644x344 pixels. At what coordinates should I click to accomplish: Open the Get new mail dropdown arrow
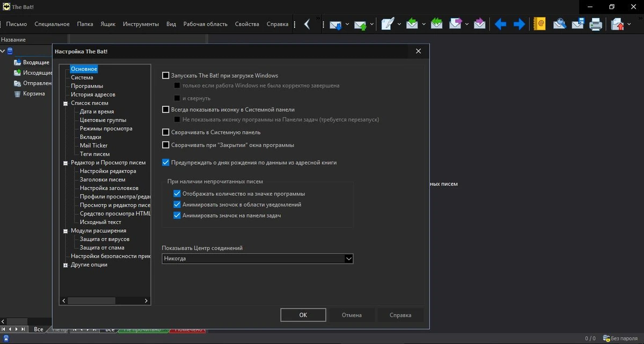(347, 24)
